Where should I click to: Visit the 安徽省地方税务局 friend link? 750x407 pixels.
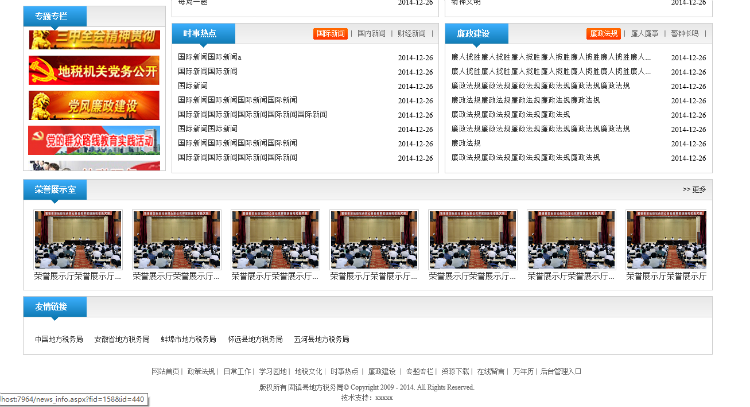(x=121, y=339)
